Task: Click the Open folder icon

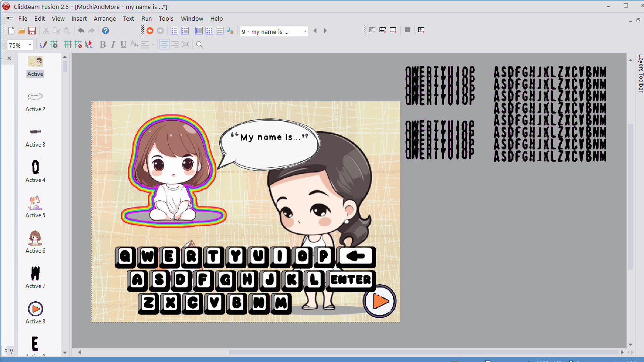Action: 21,31
